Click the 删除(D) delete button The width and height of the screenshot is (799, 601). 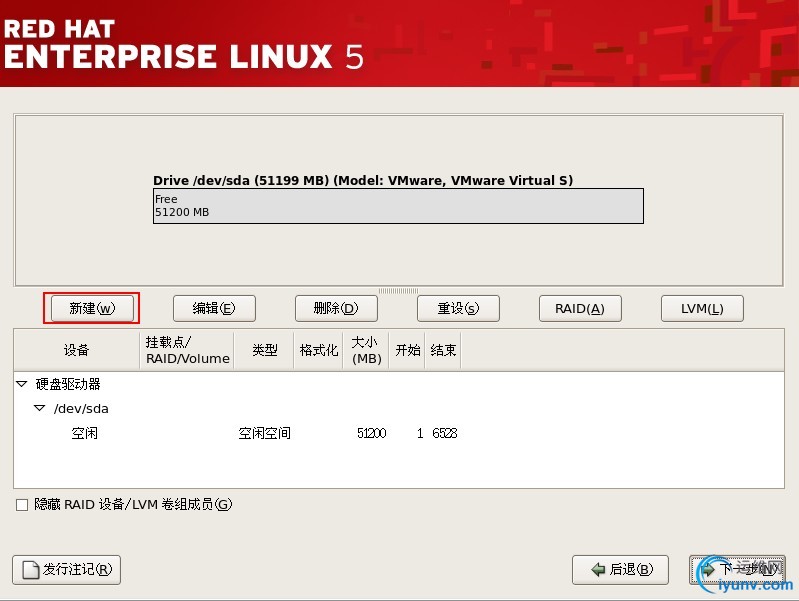(336, 308)
